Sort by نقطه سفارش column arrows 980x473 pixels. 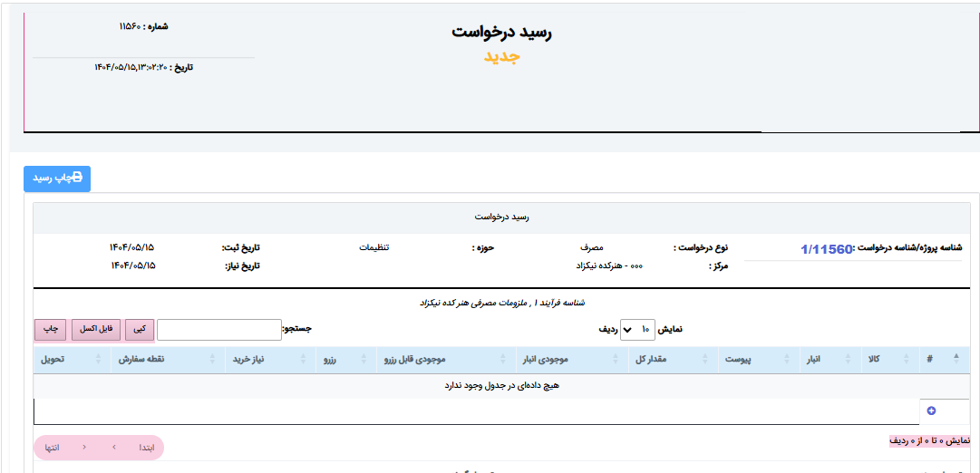99,360
